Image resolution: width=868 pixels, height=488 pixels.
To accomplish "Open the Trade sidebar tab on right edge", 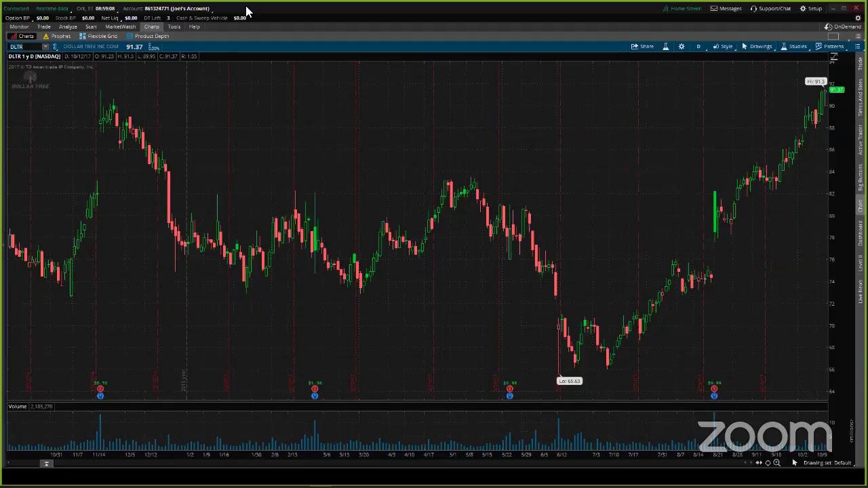I will 861,64.
